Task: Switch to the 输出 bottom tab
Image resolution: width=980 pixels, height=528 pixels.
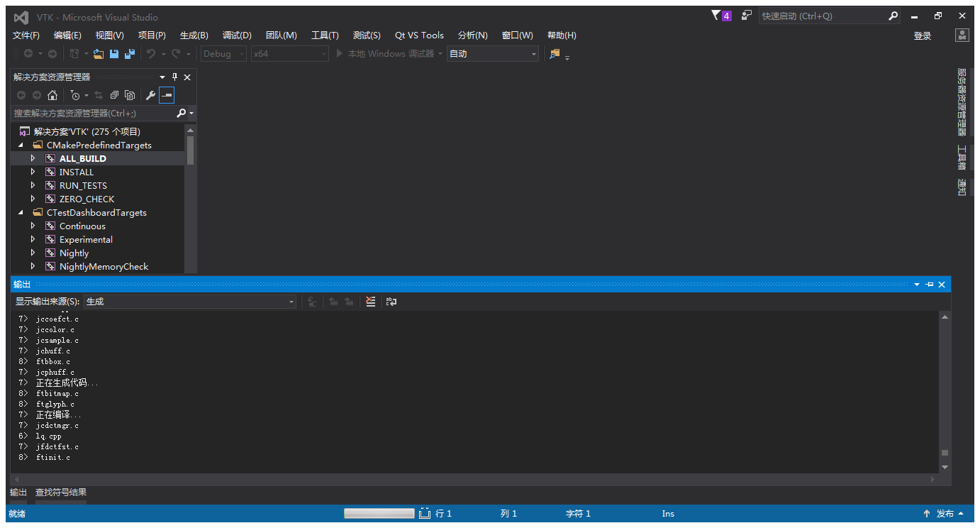Action: point(18,493)
